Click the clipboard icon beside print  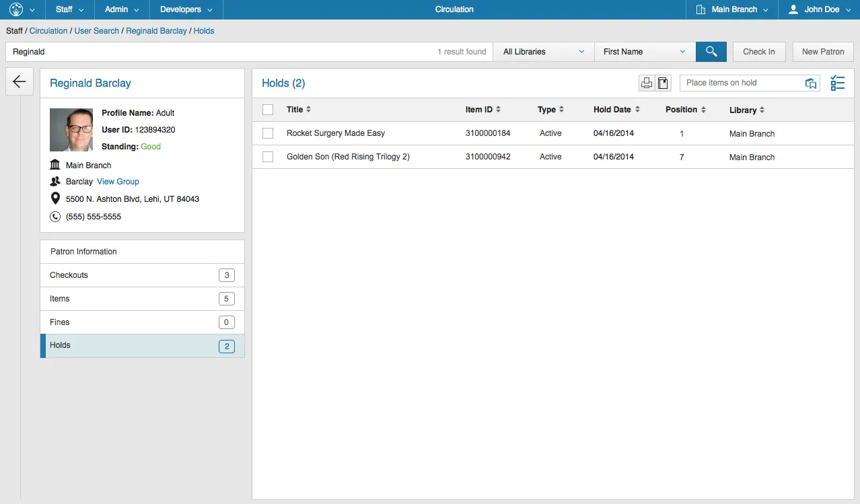tap(664, 83)
